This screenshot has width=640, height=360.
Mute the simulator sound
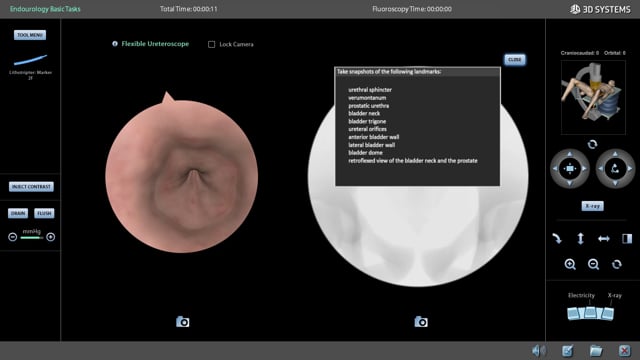pyautogui.click(x=539, y=351)
